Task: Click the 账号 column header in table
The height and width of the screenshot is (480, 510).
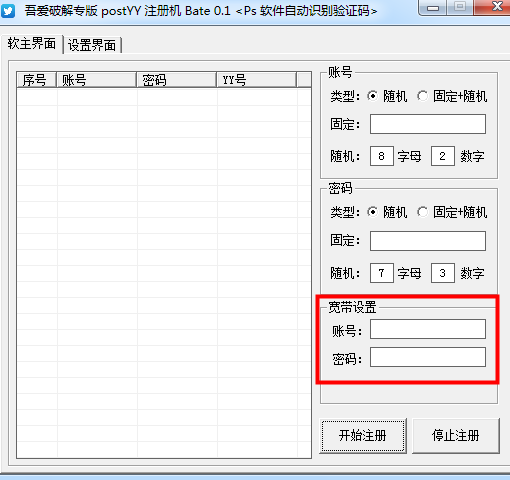Action: [96, 80]
